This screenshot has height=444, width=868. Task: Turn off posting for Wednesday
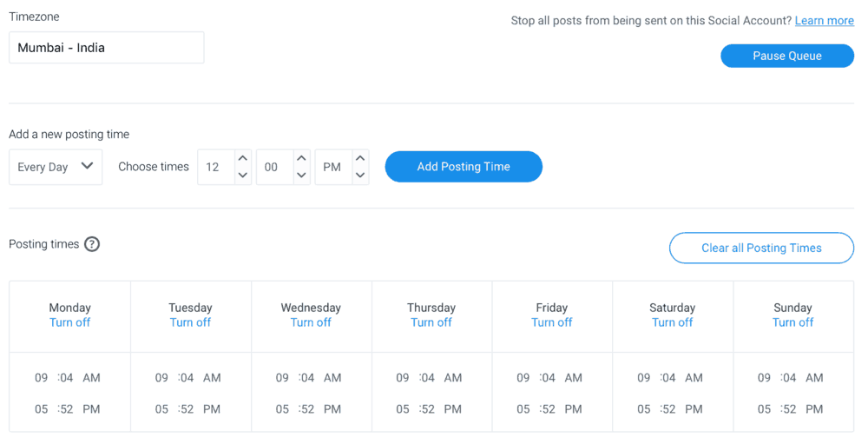(x=311, y=322)
